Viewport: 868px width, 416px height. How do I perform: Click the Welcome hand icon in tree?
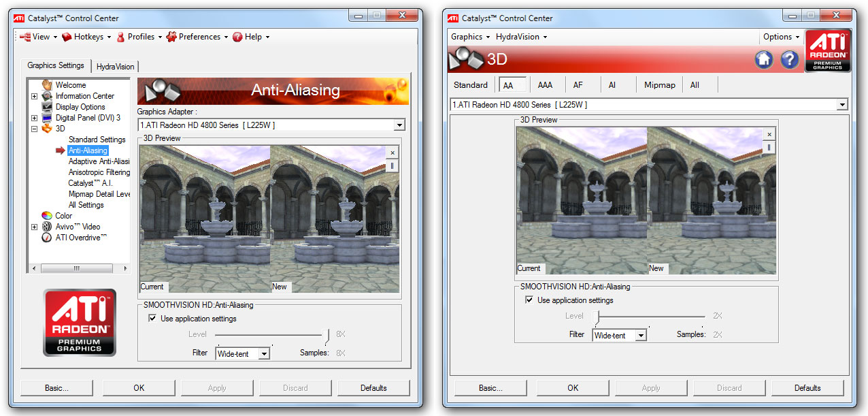tap(47, 85)
